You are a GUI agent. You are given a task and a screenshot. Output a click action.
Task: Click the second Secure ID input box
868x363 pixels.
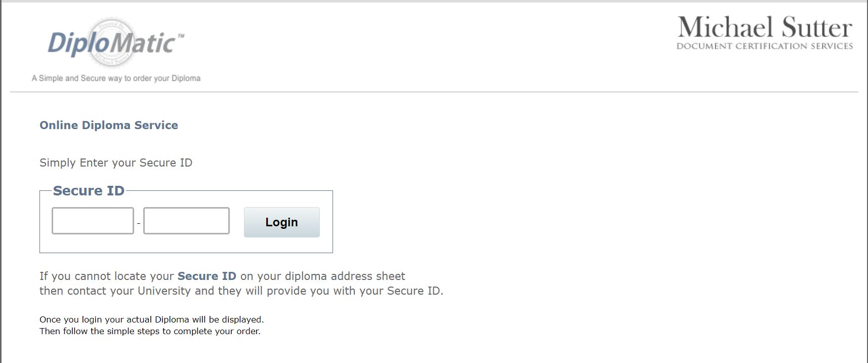(x=186, y=221)
